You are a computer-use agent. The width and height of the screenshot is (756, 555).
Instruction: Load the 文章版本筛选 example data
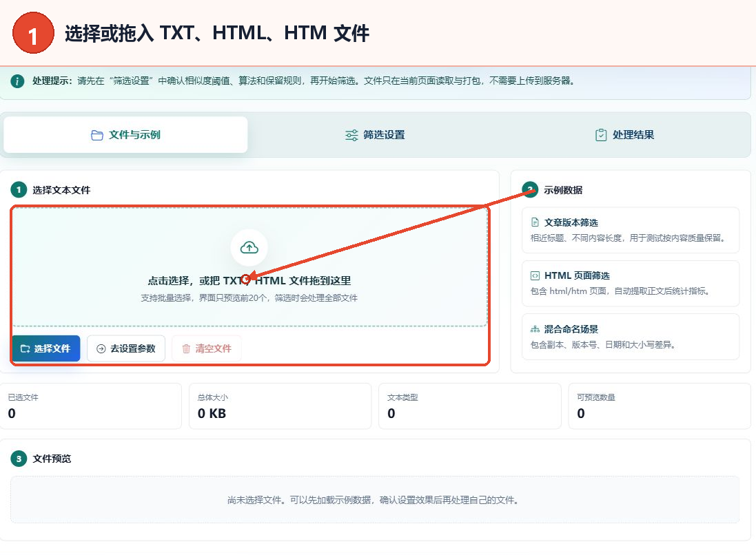630,230
